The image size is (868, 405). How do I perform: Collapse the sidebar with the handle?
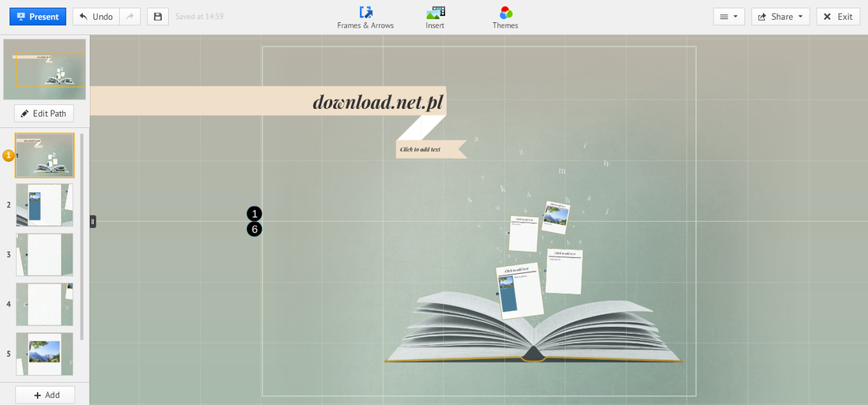(x=93, y=222)
